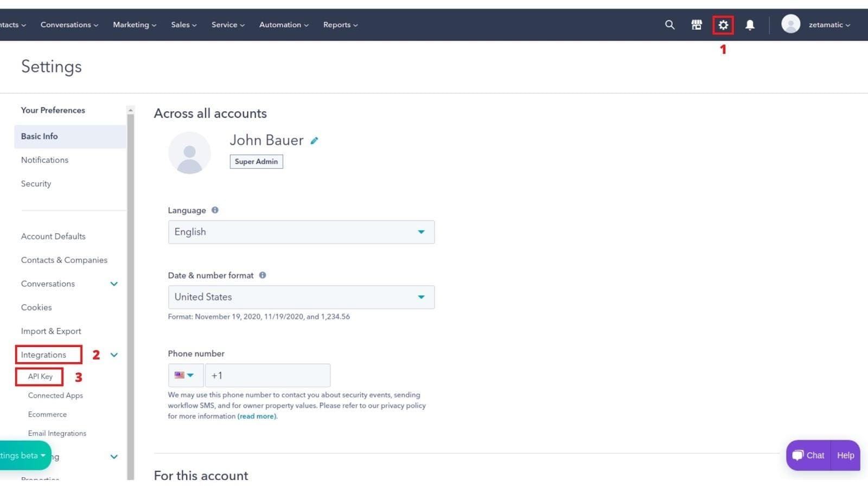This screenshot has width=868, height=488.
Task: Open the zetamatic account menu
Action: click(829, 25)
